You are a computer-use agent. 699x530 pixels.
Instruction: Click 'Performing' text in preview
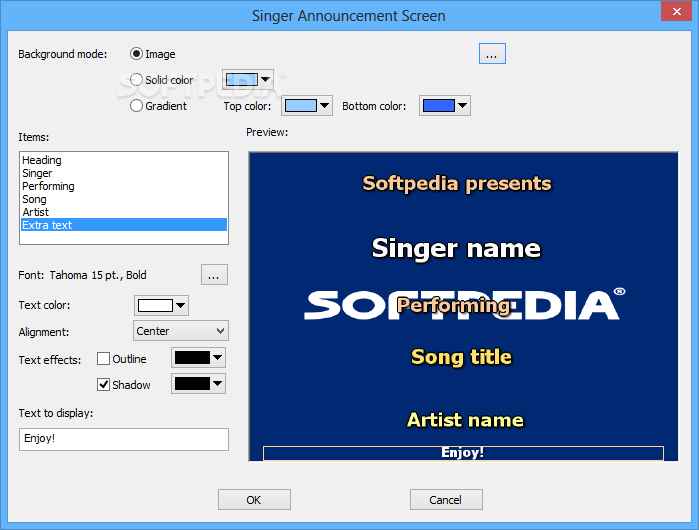454,306
